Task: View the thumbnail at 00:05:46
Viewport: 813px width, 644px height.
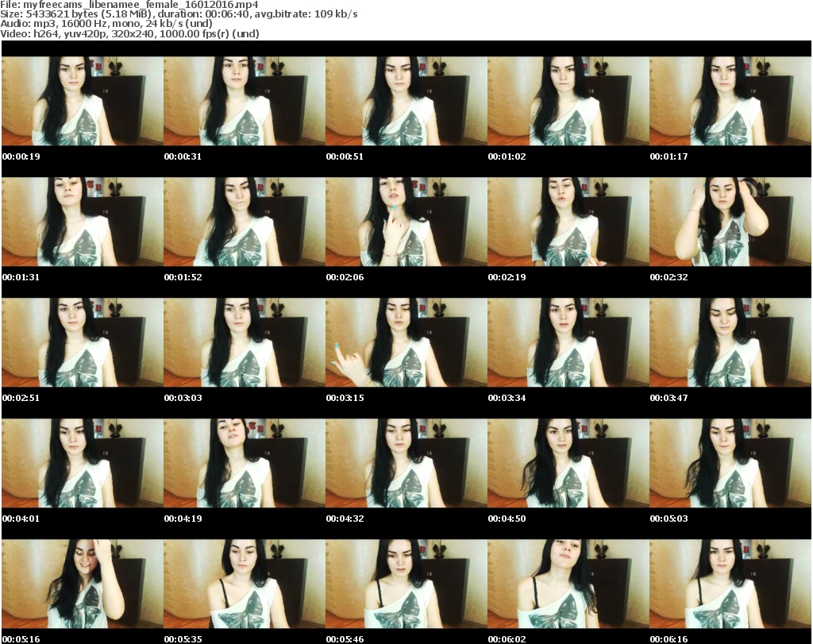Action: (x=406, y=584)
